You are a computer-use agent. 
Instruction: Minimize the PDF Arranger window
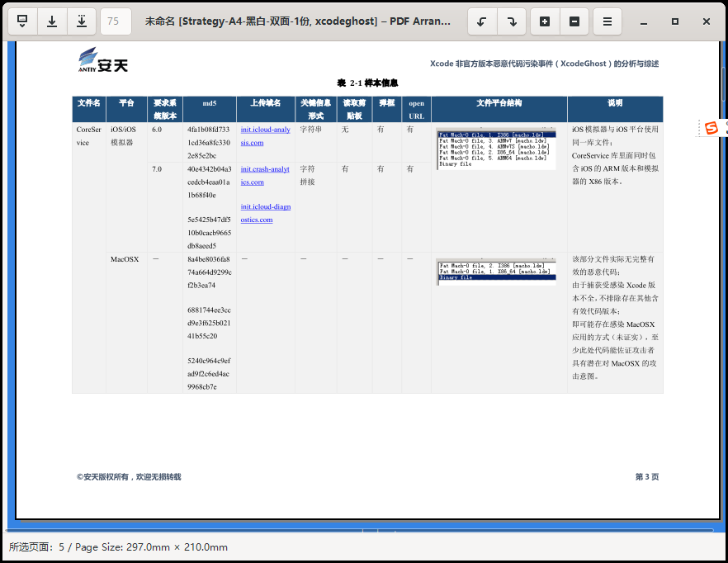click(x=644, y=21)
